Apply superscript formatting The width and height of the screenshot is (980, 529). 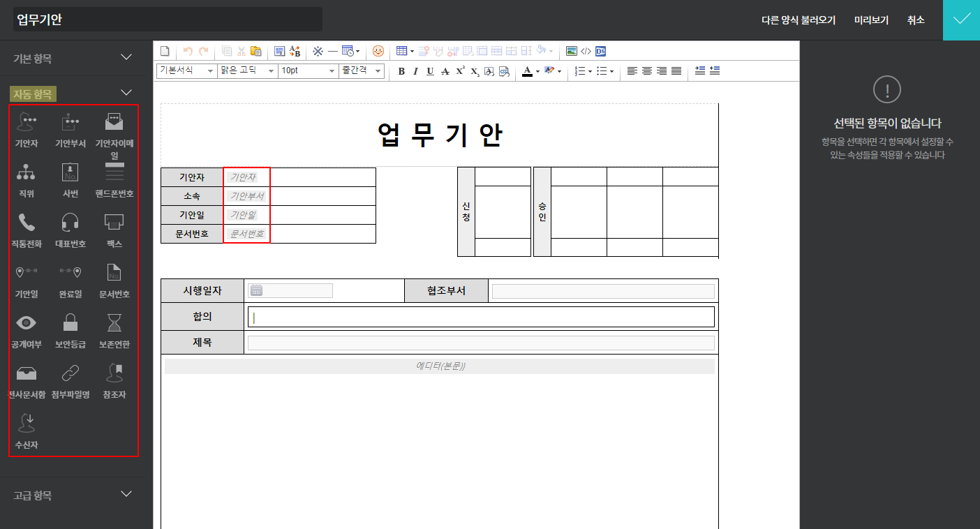click(460, 71)
